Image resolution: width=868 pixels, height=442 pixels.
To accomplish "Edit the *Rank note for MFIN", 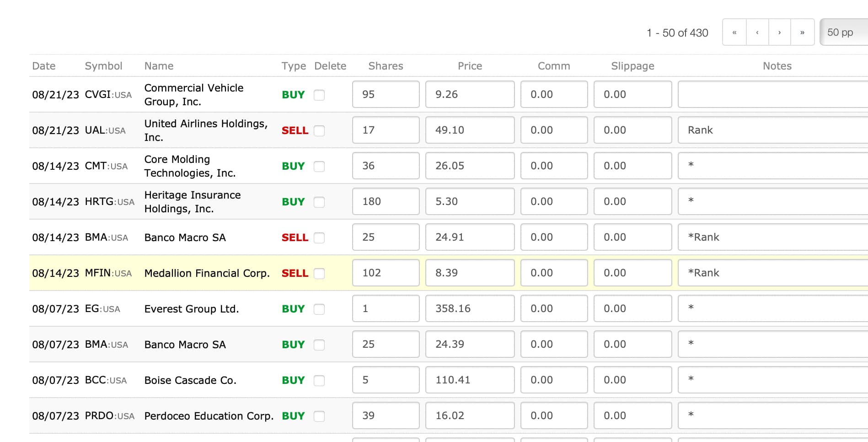I will point(773,273).
